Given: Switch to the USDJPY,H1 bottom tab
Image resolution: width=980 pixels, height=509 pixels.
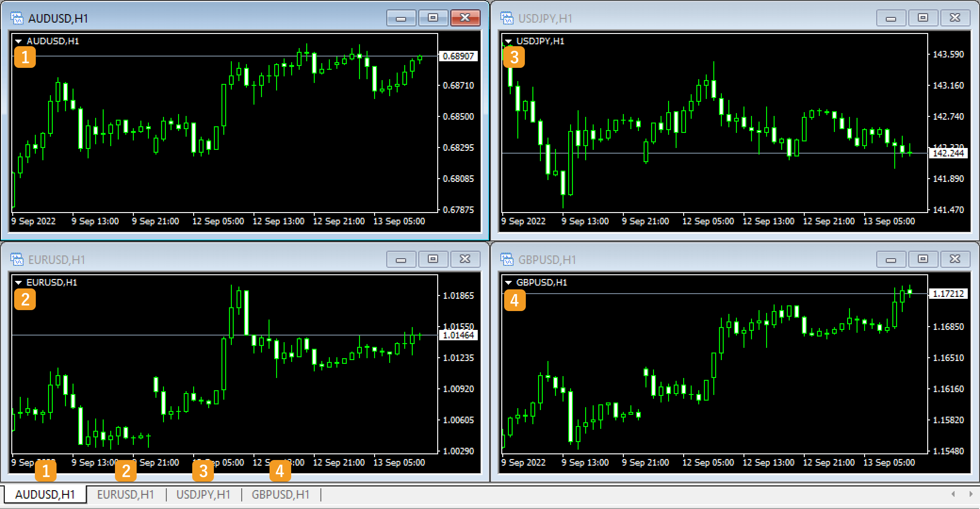Looking at the screenshot, I should tap(203, 494).
